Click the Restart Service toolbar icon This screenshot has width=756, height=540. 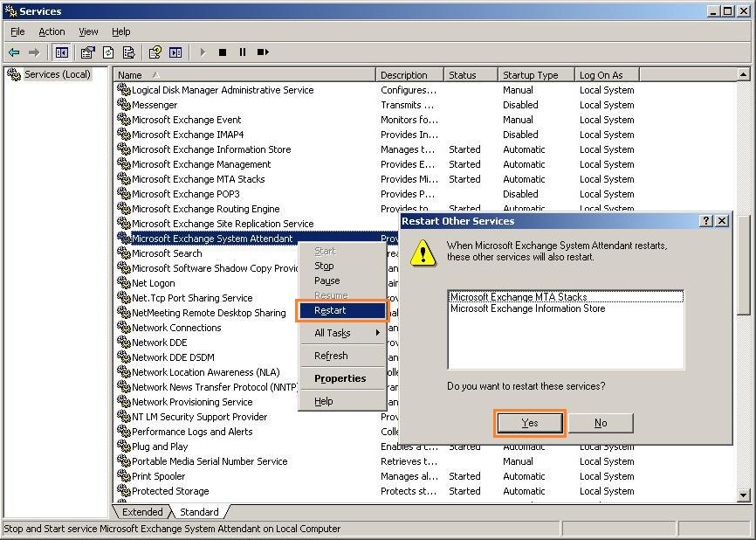point(263,52)
